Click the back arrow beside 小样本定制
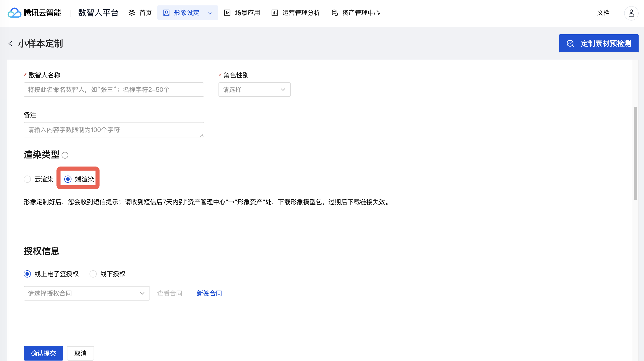 click(10, 44)
